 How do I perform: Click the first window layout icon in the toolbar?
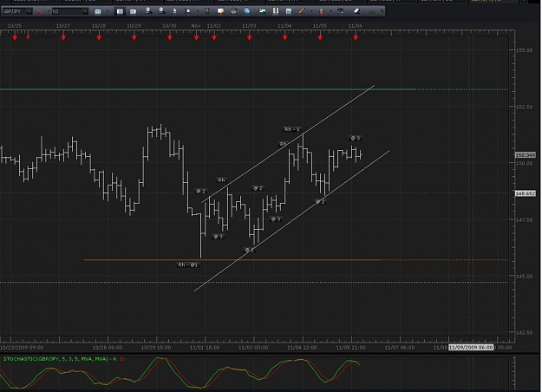[x=120, y=11]
